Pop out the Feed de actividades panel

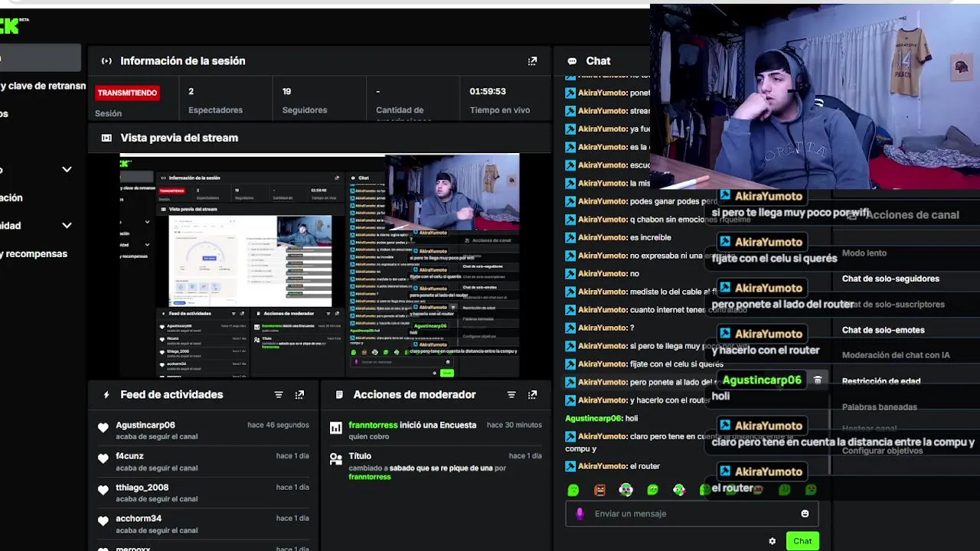pyautogui.click(x=299, y=395)
